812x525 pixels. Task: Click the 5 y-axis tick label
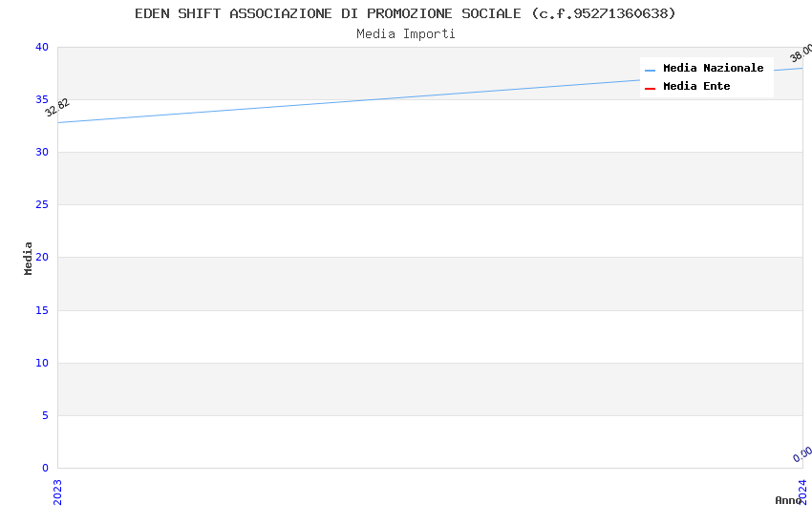point(46,415)
